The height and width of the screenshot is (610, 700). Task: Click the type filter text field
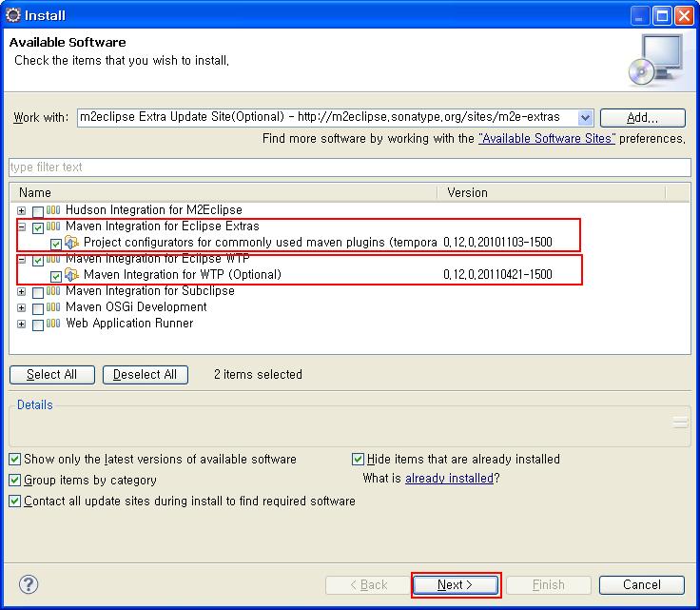point(350,167)
